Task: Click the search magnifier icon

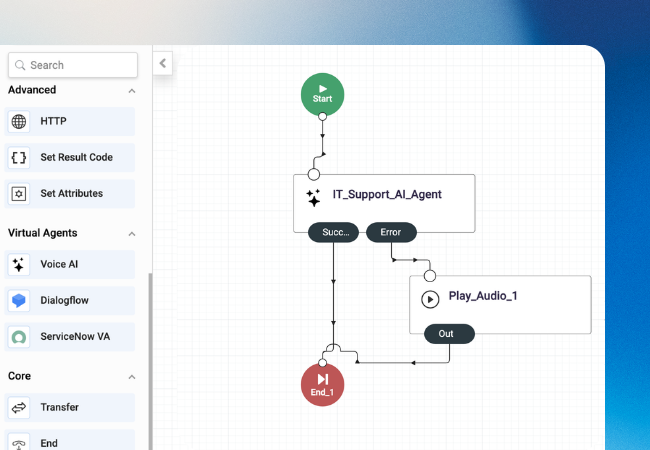Action: pyautogui.click(x=20, y=65)
